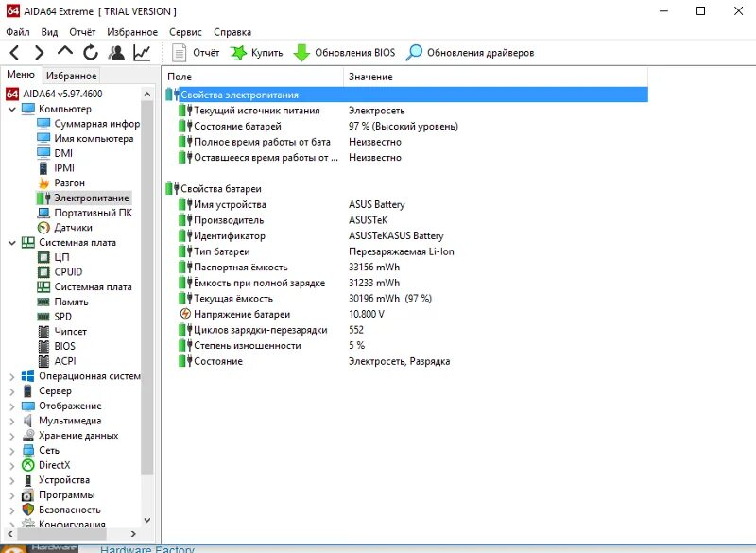Select the CPUID tree item
This screenshot has height=553, width=756.
tap(60, 272)
